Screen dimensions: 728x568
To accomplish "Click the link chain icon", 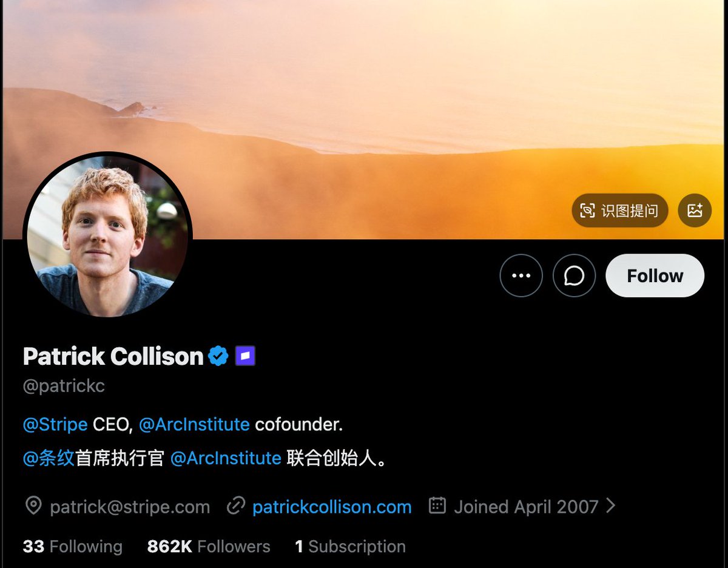I will (x=236, y=506).
